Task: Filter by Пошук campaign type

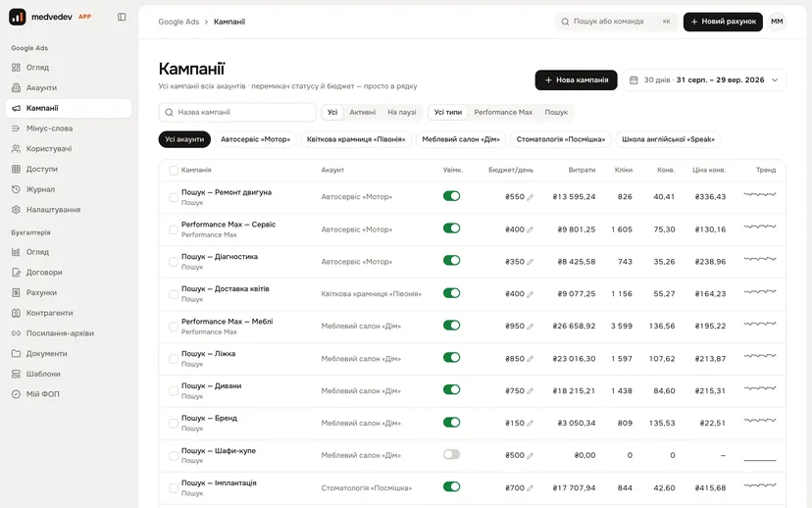Action: 556,113
